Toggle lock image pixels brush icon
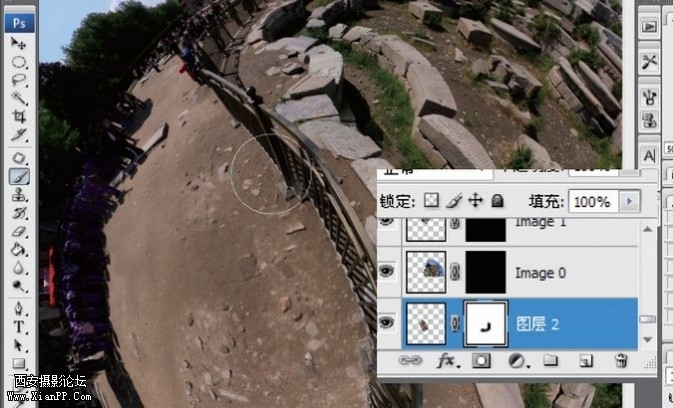 [x=454, y=201]
